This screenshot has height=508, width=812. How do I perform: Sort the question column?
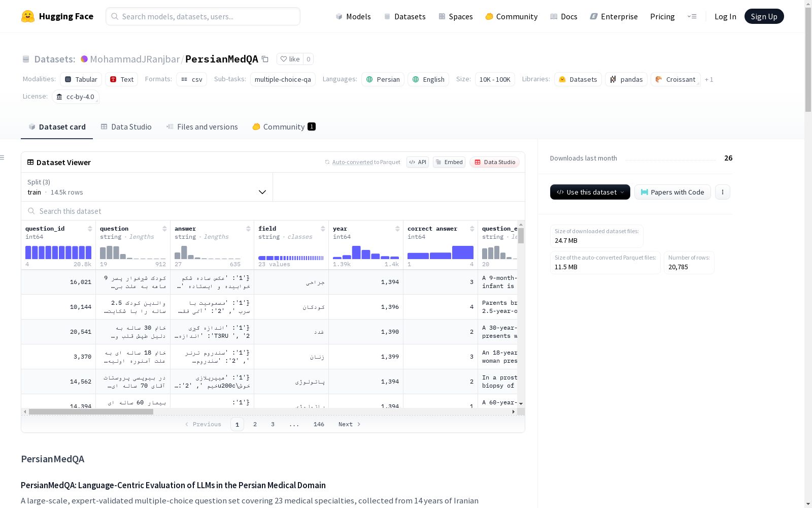(164, 229)
